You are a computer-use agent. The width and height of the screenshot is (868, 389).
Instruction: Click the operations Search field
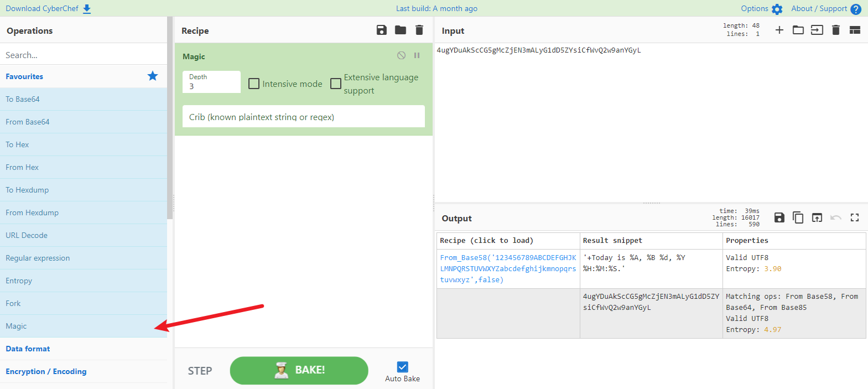tap(83, 55)
